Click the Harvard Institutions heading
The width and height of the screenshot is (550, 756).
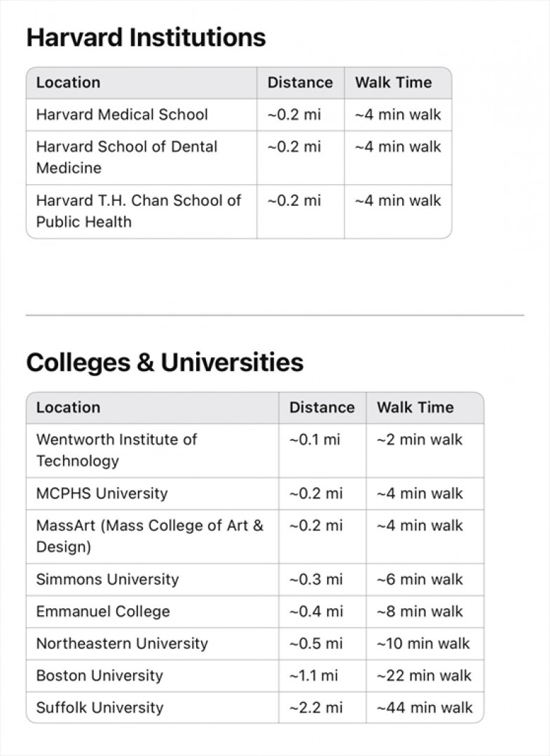(x=146, y=38)
